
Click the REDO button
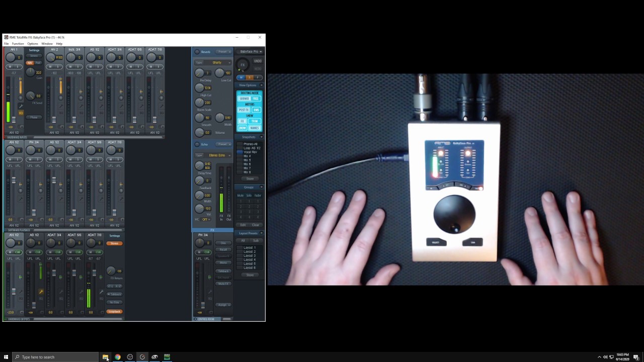(x=257, y=69)
